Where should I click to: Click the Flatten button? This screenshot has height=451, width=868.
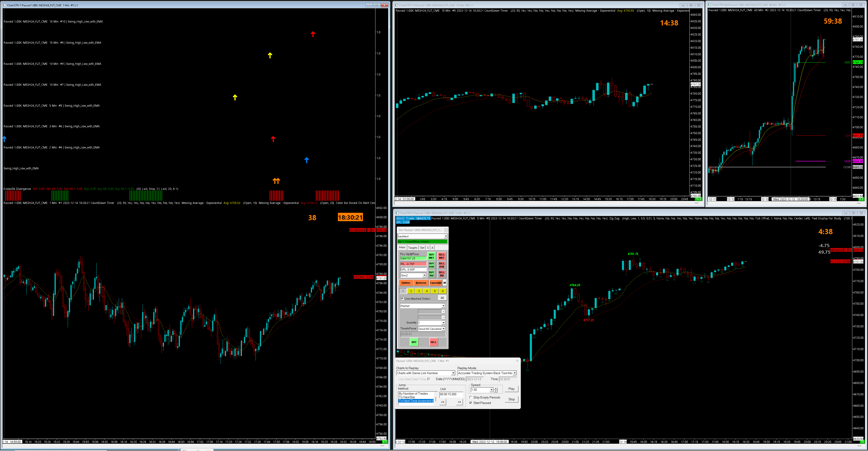click(x=406, y=283)
